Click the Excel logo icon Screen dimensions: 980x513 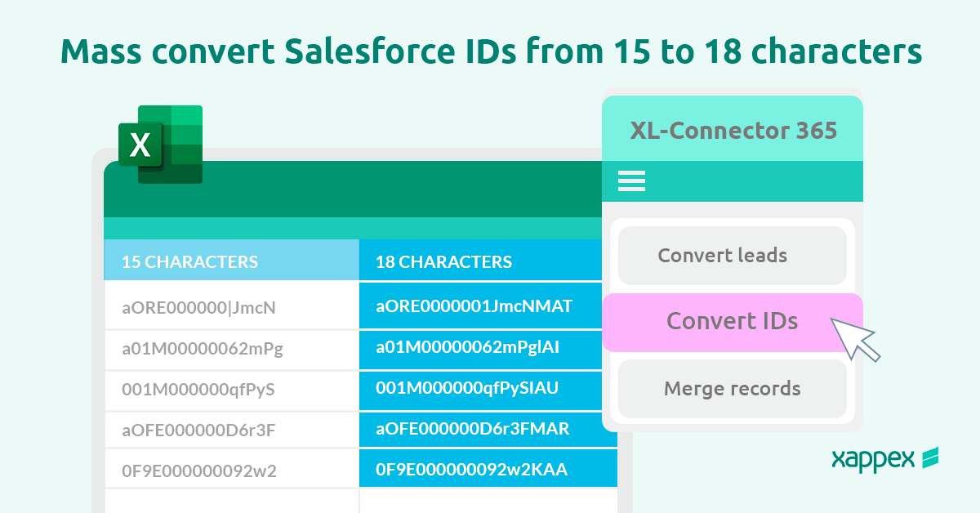click(x=160, y=145)
